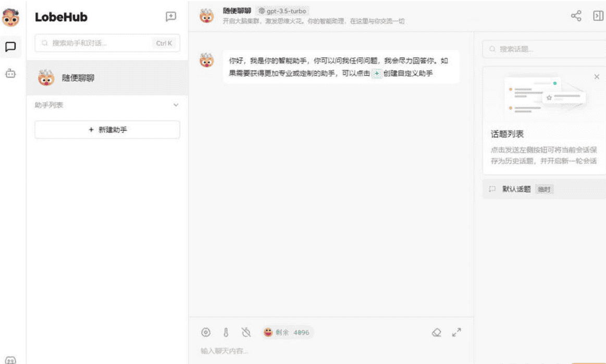The height and width of the screenshot is (364, 606).
Task: Open the model settings icon in input toolbar
Action: tap(206, 332)
